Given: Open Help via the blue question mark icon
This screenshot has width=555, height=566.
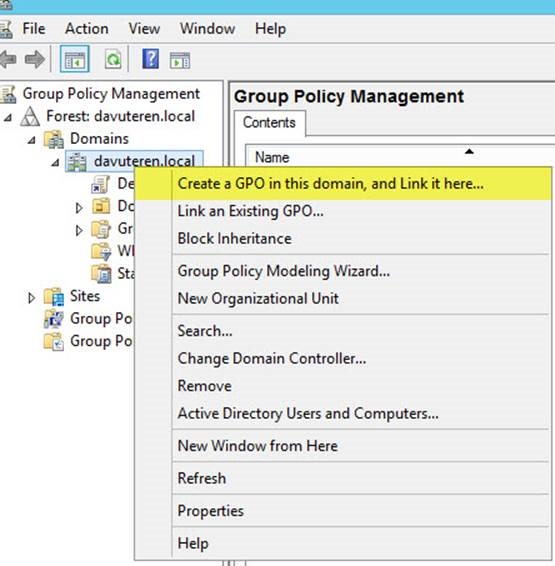Looking at the screenshot, I should pyautogui.click(x=151, y=59).
